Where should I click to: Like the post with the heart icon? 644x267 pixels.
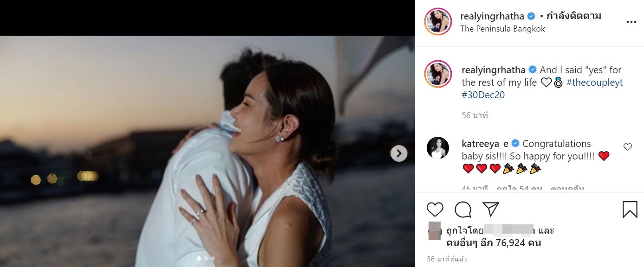point(435,210)
